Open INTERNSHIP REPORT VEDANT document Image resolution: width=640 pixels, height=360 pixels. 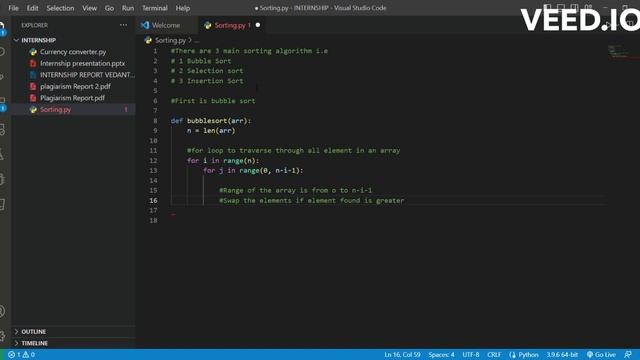point(87,75)
